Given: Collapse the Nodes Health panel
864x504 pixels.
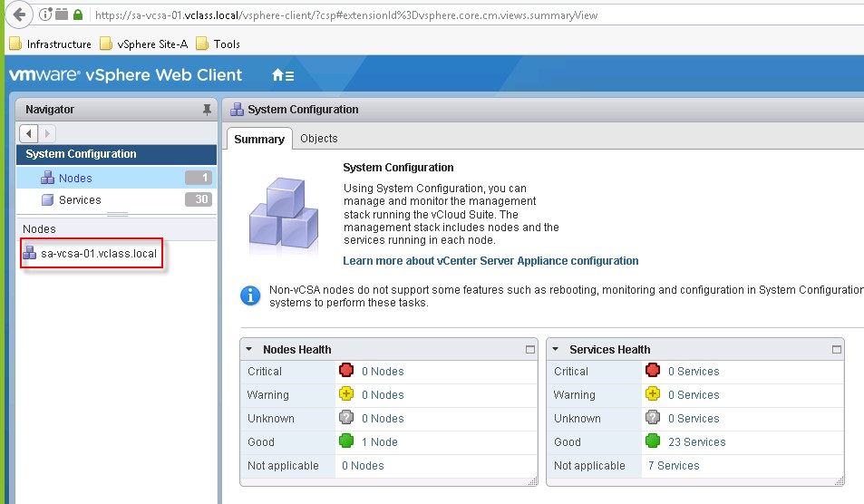Looking at the screenshot, I should (249, 349).
